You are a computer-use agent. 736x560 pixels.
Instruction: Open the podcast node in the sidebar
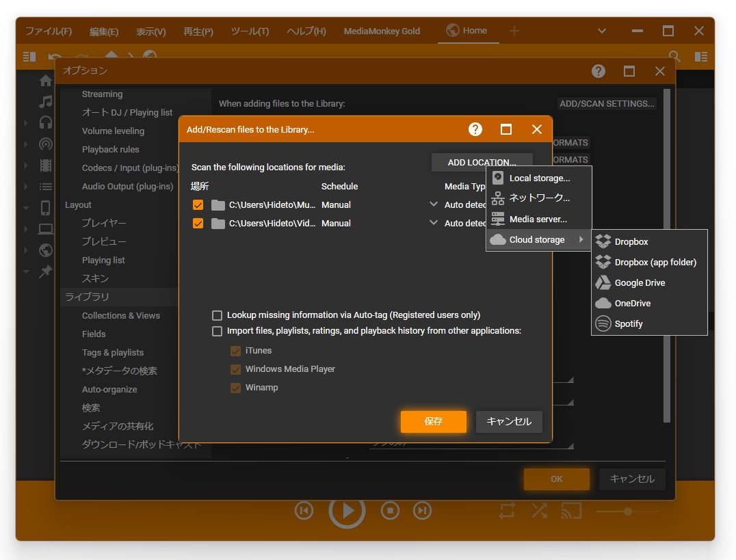pyautogui.click(x=46, y=144)
